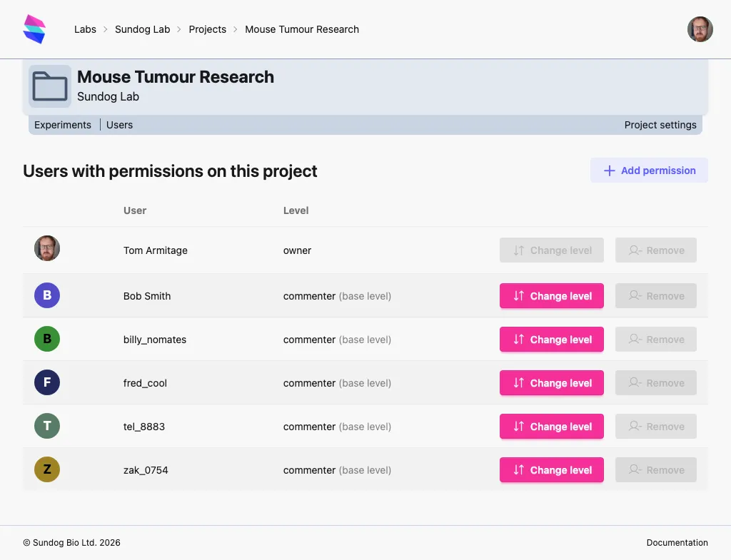
Task: Open Project settings
Action: [x=660, y=124]
